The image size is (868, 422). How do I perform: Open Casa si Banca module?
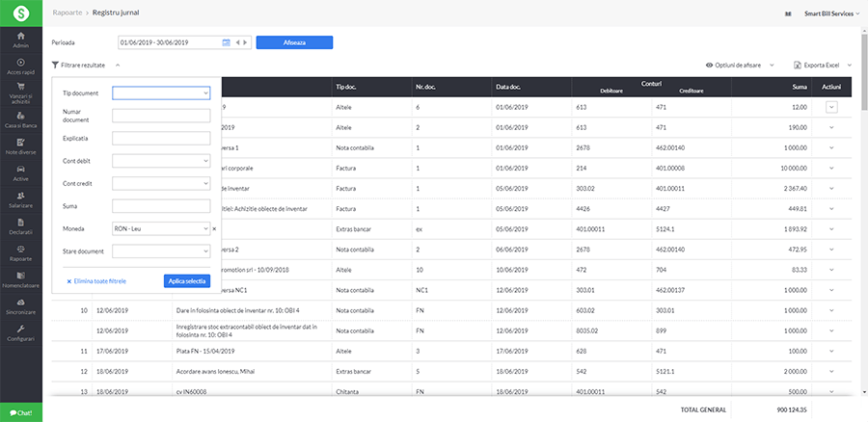pos(20,119)
